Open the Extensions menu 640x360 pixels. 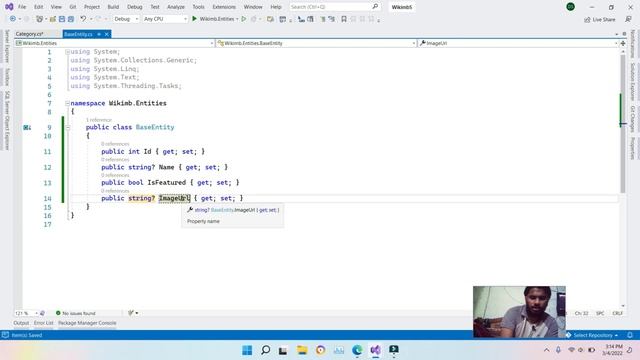point(224,7)
